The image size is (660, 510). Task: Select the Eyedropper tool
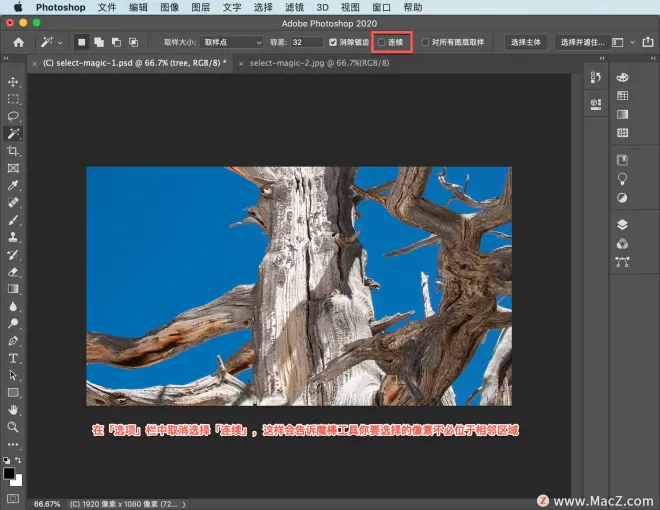pos(13,185)
